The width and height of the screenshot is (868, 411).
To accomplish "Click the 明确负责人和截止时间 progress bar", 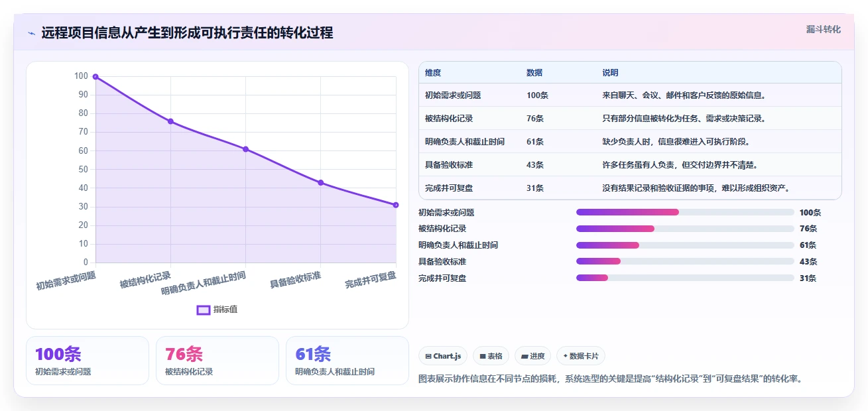I will [685, 245].
